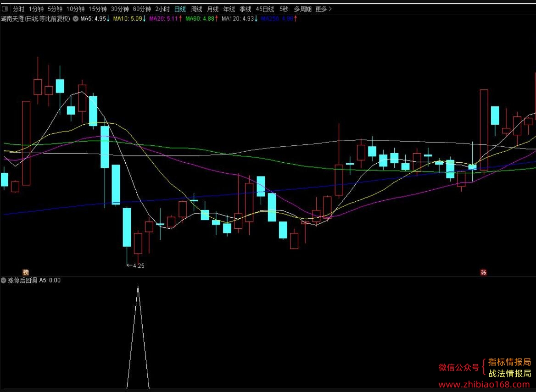Switch to the 周线 weekly tab
Screen dimensions: 536x392
coord(196,9)
